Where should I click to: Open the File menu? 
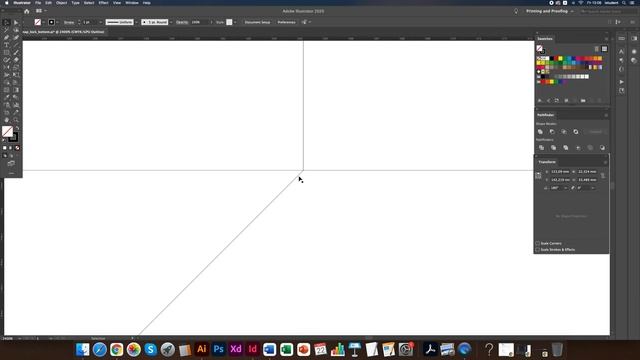(38, 3)
